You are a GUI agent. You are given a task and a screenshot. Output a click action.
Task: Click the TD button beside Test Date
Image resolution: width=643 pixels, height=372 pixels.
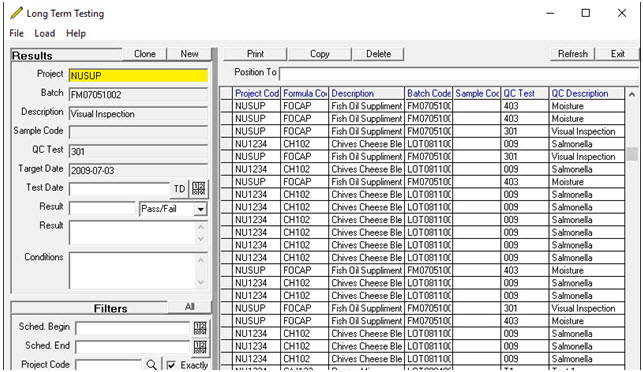(x=179, y=189)
